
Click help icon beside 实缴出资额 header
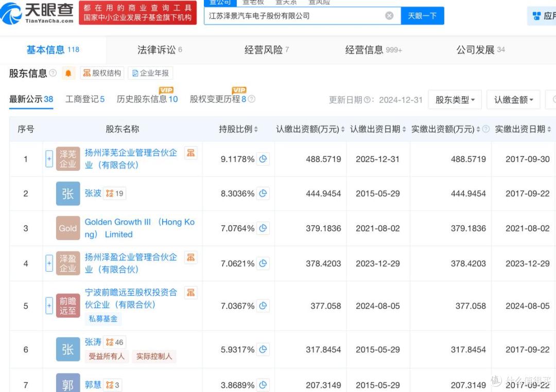[486, 129]
